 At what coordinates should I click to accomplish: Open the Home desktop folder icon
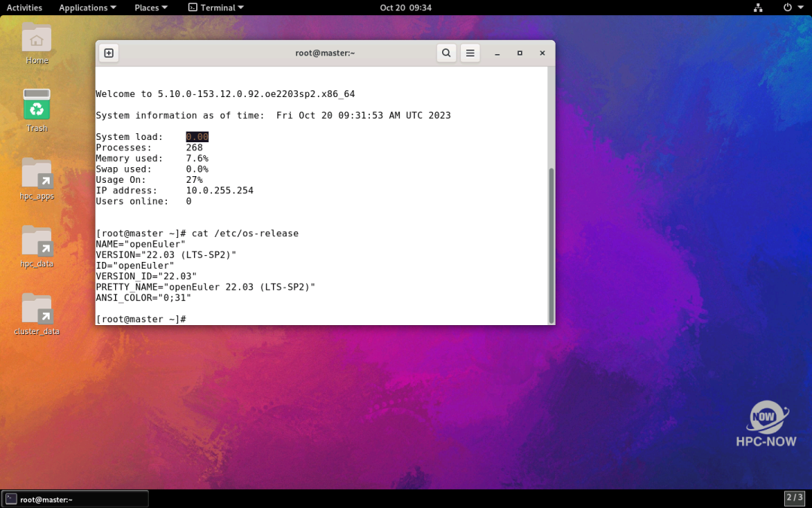pyautogui.click(x=37, y=44)
